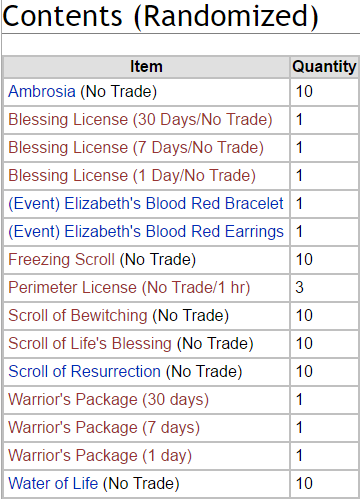Open Blessing License (30 Days/No Trade) link
The image size is (360, 499).
[x=140, y=120]
